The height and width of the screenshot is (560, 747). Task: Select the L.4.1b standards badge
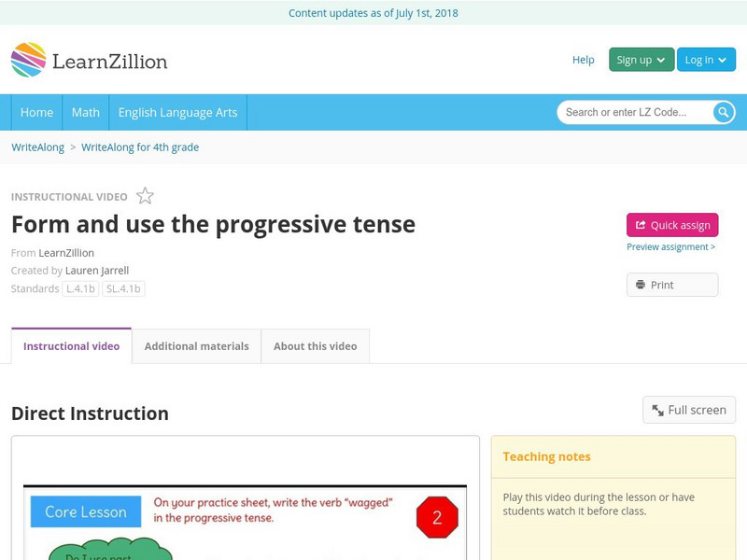(82, 289)
